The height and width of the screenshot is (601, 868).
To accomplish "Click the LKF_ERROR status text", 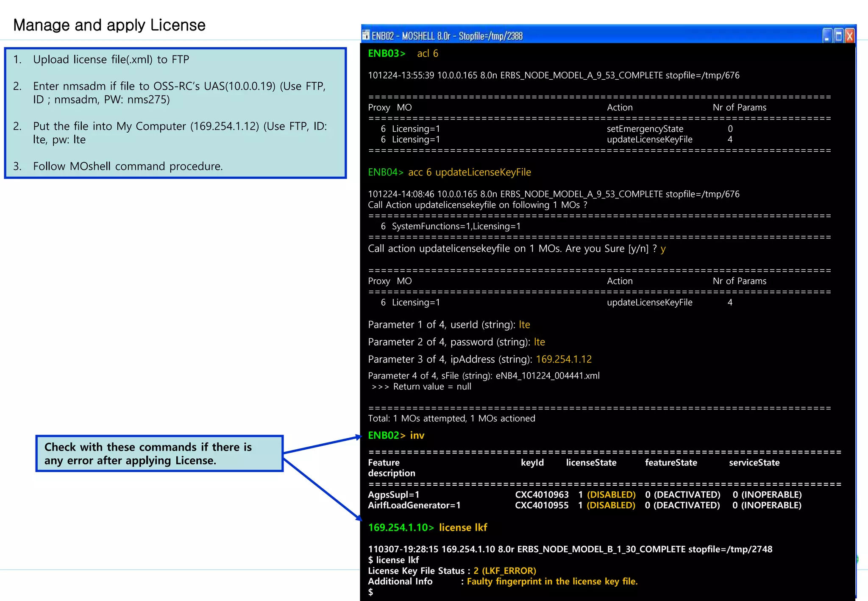I will point(504,570).
